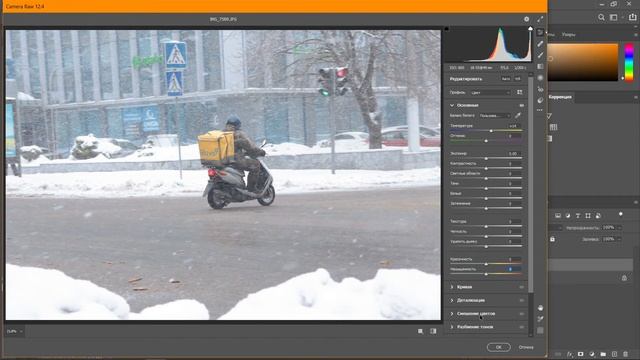Confirm with the OK button
The width and height of the screenshot is (640, 360).
[x=498, y=347]
